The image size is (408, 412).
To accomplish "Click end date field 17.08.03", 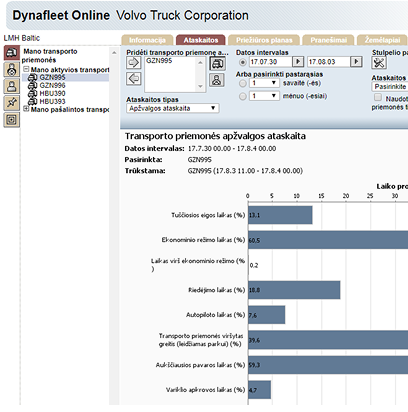I will 329,62.
